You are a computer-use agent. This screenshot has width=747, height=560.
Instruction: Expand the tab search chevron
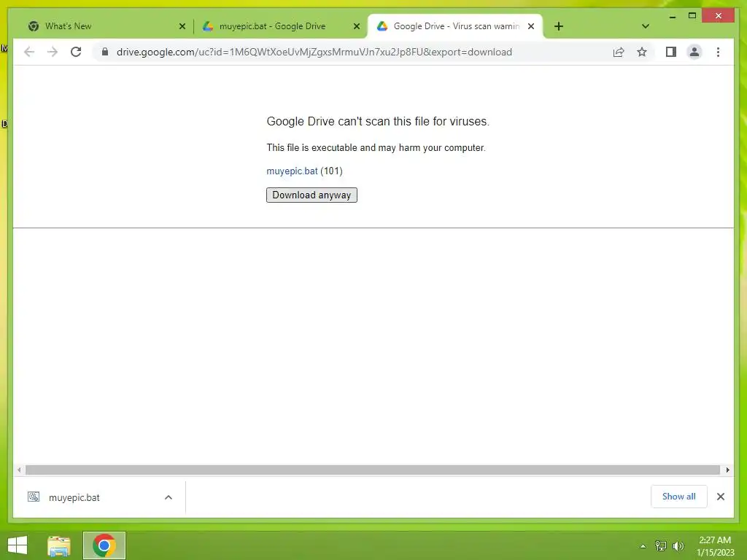click(x=646, y=26)
